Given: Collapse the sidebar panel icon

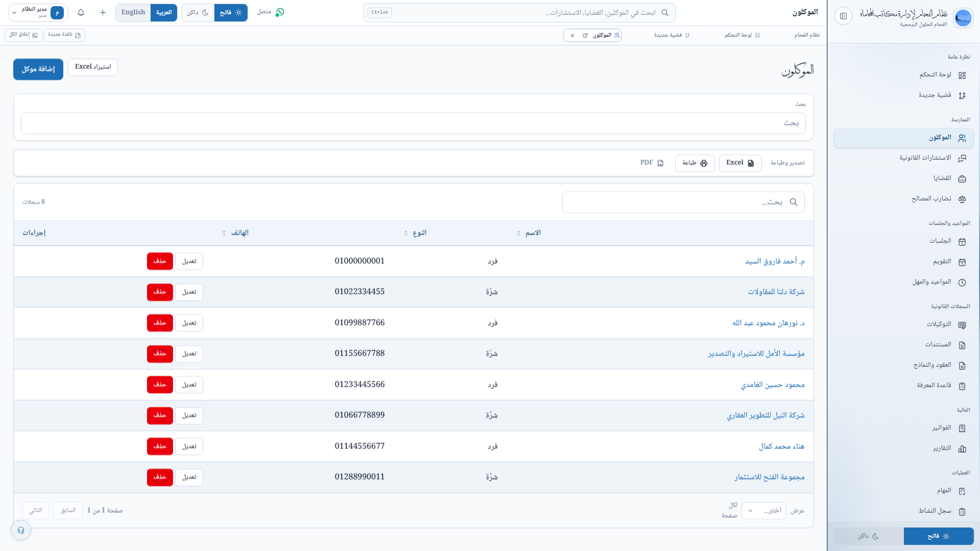Looking at the screenshot, I should [x=843, y=16].
